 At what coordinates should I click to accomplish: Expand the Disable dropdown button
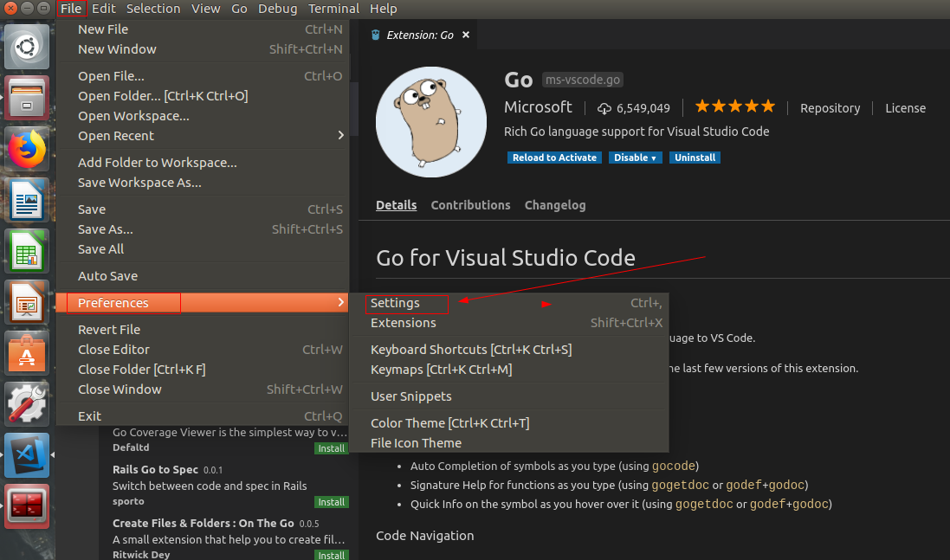click(635, 158)
